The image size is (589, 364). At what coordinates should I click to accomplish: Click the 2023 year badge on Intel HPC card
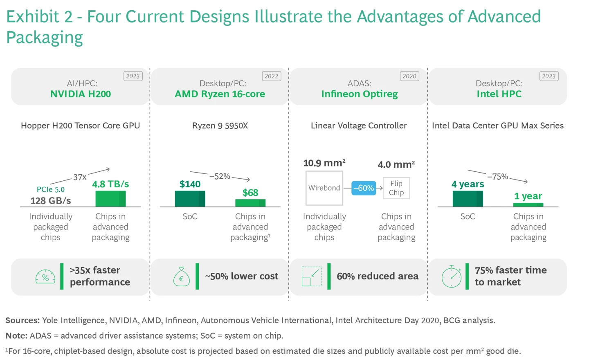tap(549, 76)
